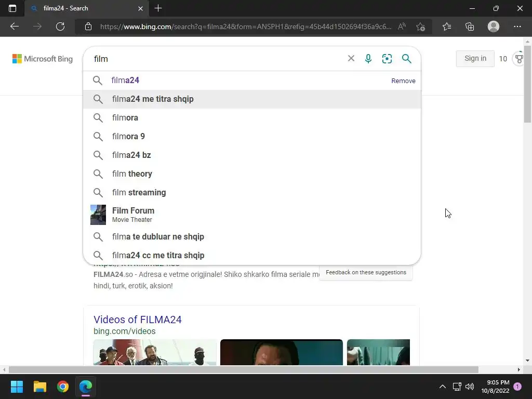Screen dimensions: 532x399
Task: Open notification badge in taskbar
Action: tap(517, 387)
